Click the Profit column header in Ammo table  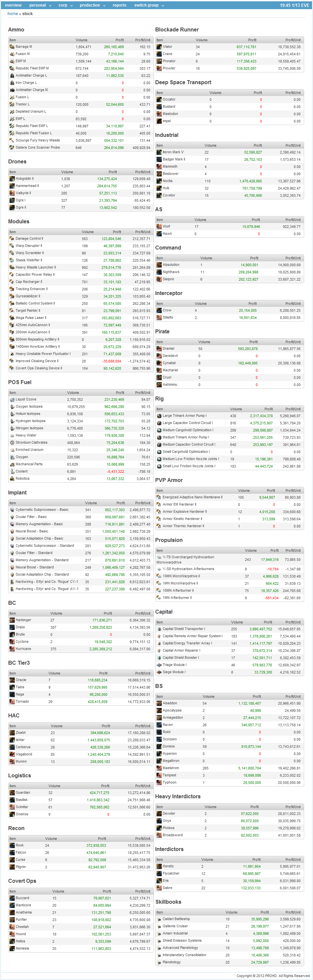[x=120, y=40]
